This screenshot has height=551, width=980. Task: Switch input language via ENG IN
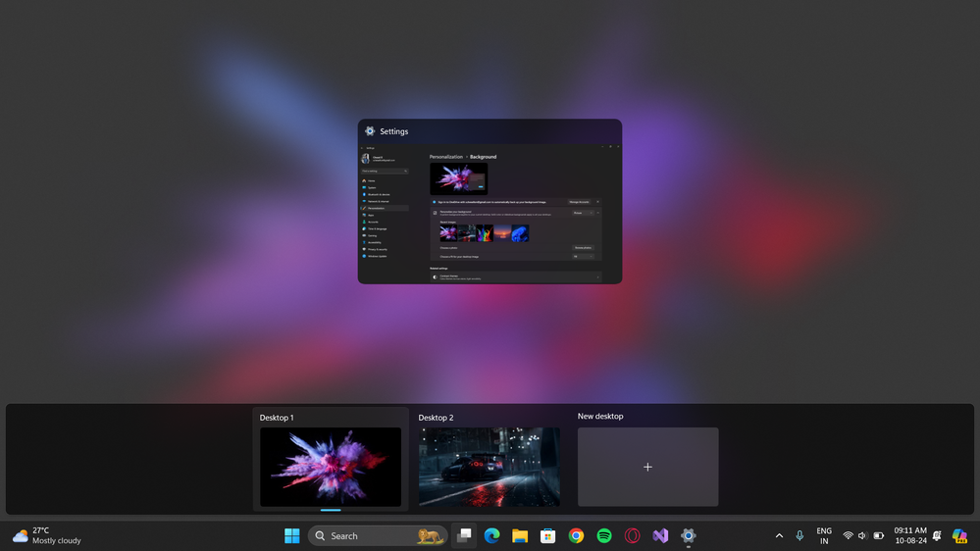(824, 535)
